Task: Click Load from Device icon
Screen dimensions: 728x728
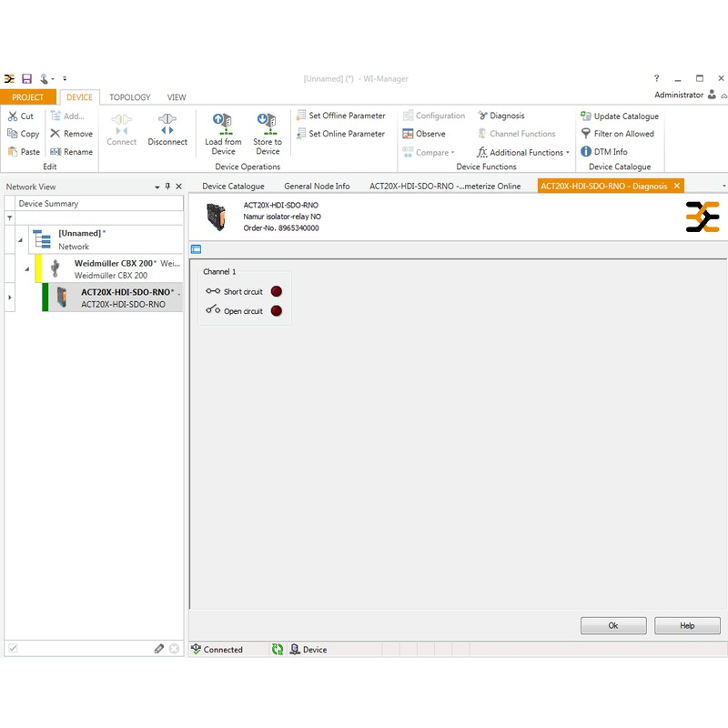Action: click(223, 124)
